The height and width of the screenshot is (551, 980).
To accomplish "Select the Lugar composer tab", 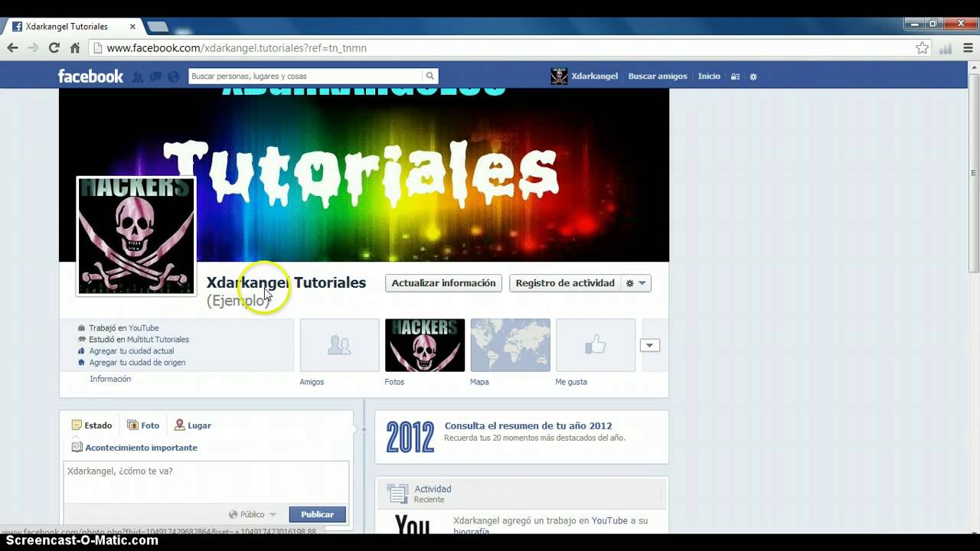I will 193,425.
